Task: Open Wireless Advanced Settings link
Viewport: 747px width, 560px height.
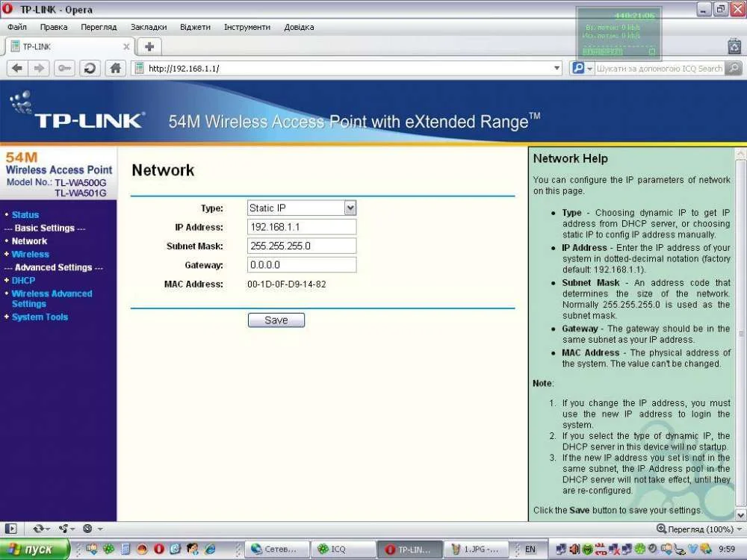Action: [52, 299]
